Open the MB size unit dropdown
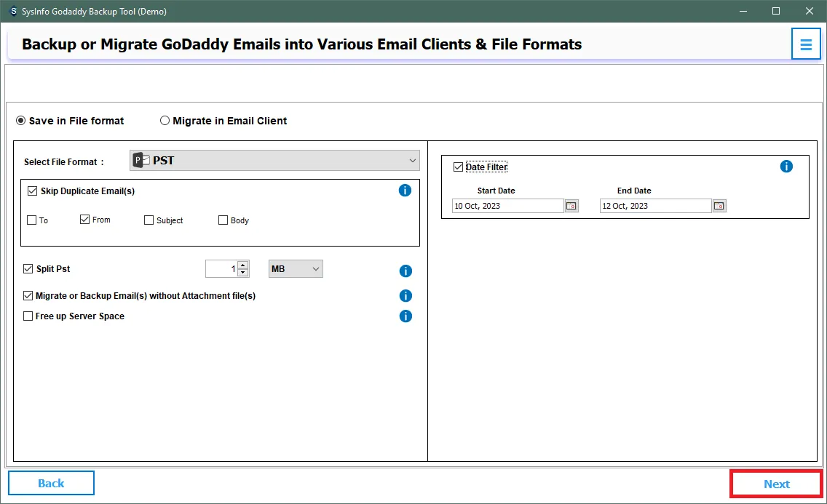 click(x=296, y=269)
